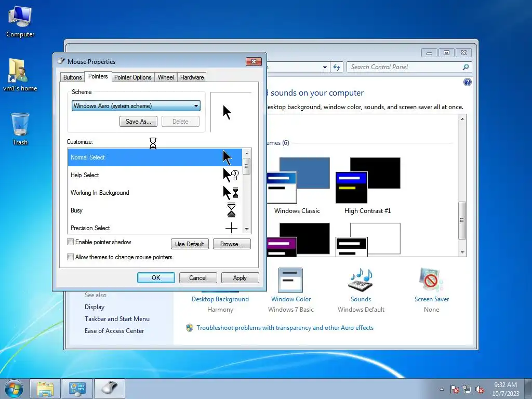Open the Trash desktop icon
Screen dimensions: 532x399
(x=20, y=129)
